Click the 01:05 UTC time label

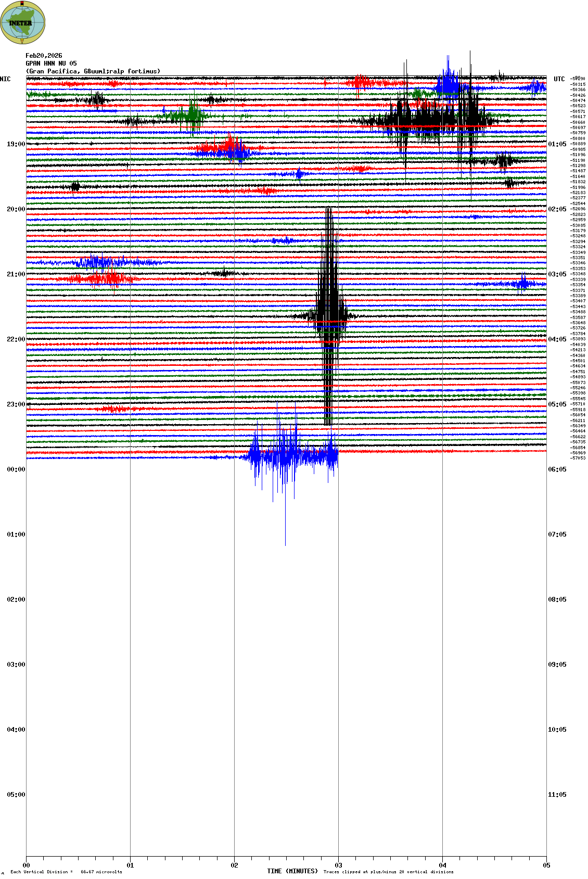[557, 144]
